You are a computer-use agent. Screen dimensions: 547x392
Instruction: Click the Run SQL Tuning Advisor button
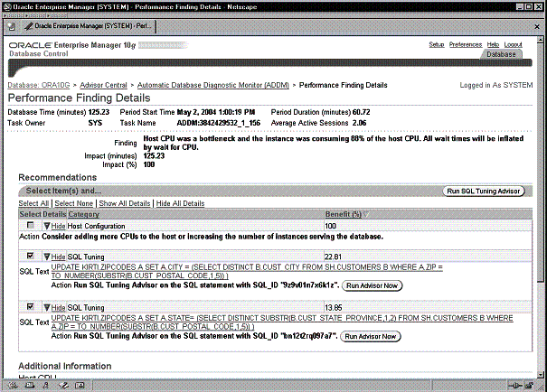click(x=484, y=191)
